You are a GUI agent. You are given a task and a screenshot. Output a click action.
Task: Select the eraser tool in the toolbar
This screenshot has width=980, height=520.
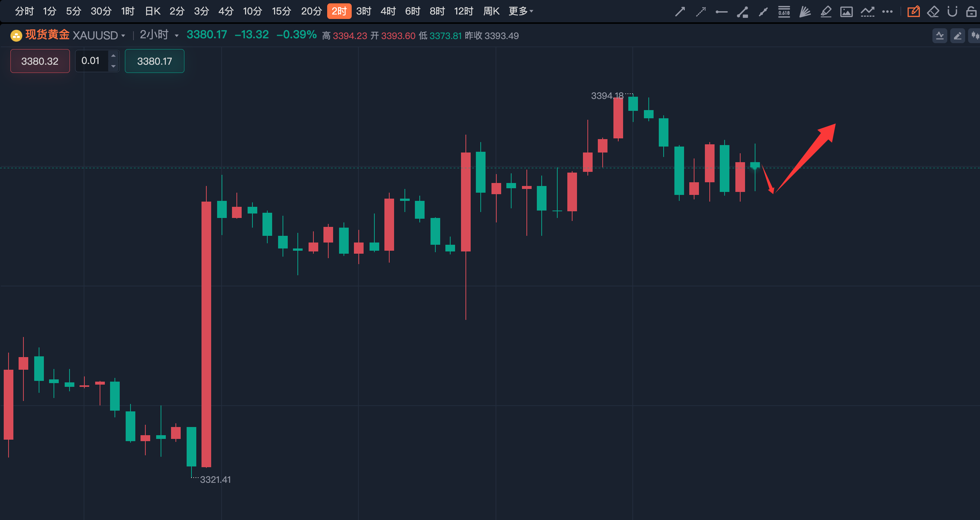pyautogui.click(x=933, y=12)
